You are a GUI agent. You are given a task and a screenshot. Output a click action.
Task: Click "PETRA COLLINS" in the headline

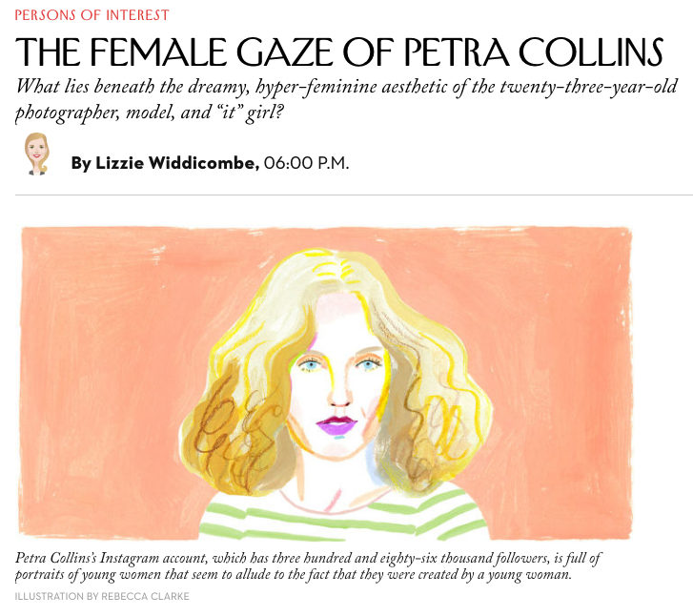[x=534, y=52]
